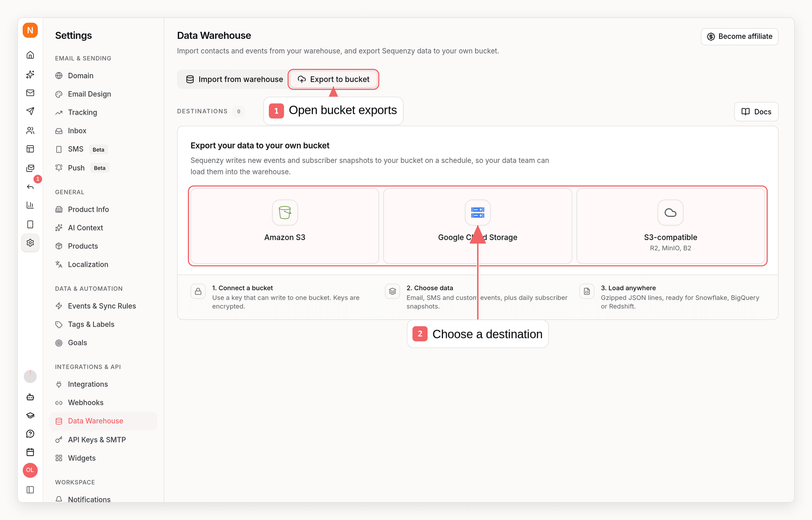Open Widgets settings
The width and height of the screenshot is (812, 520).
click(103, 458)
